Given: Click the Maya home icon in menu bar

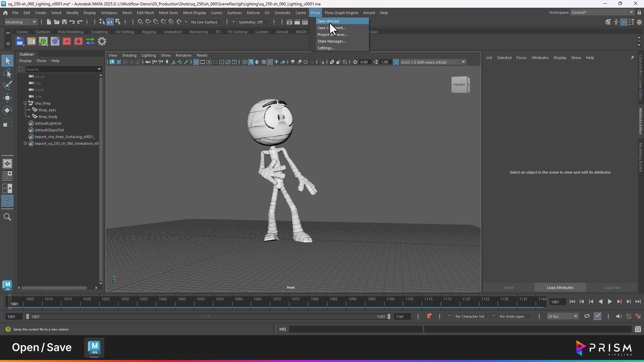Looking at the screenshot, I should pos(5,13).
